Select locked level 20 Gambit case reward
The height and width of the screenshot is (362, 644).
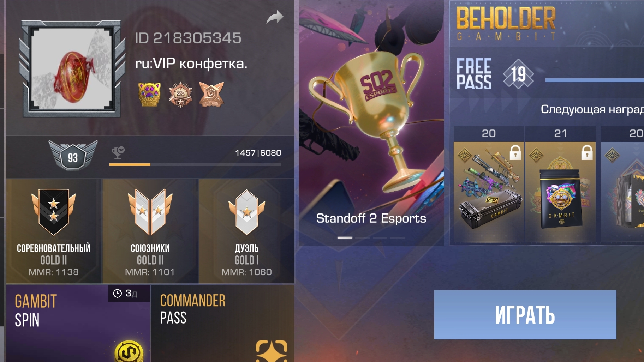click(489, 185)
